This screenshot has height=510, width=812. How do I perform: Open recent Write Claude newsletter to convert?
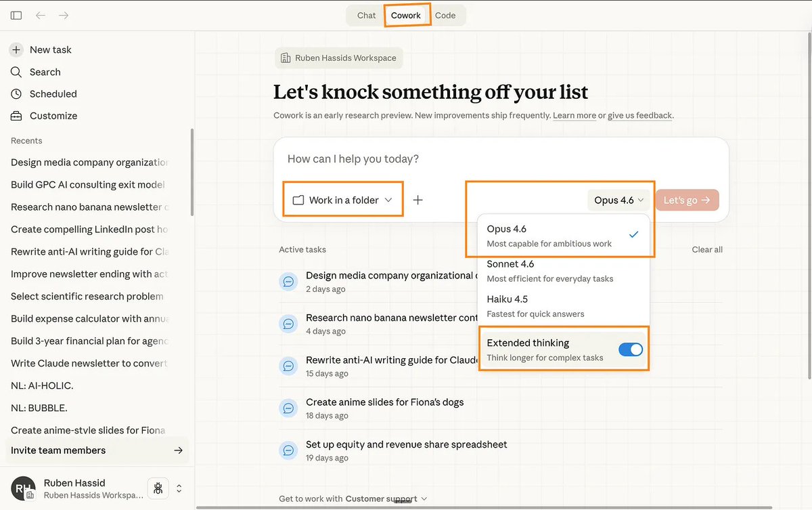click(x=88, y=363)
